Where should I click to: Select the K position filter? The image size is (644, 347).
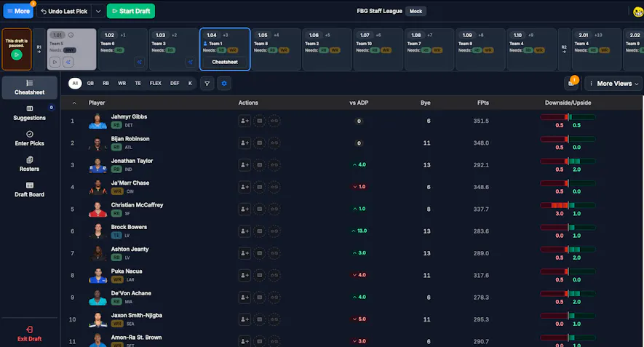coord(190,84)
